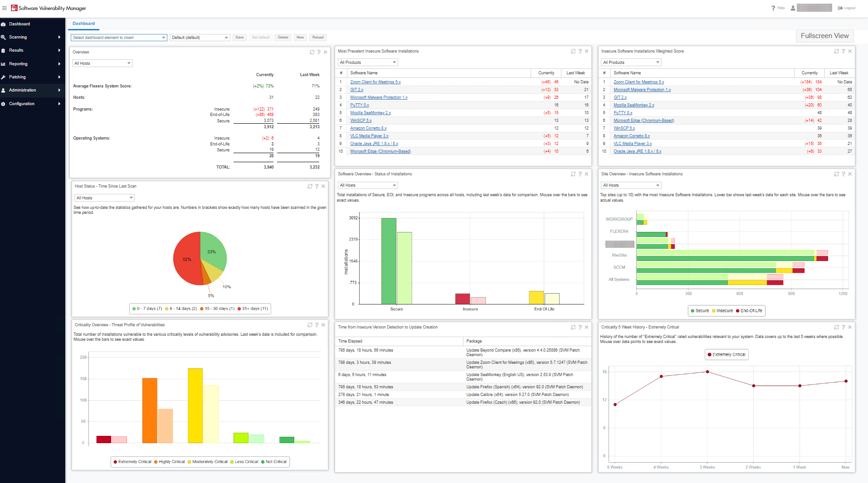
Task: Open help for Criticality Overview panel
Action: pos(317,325)
